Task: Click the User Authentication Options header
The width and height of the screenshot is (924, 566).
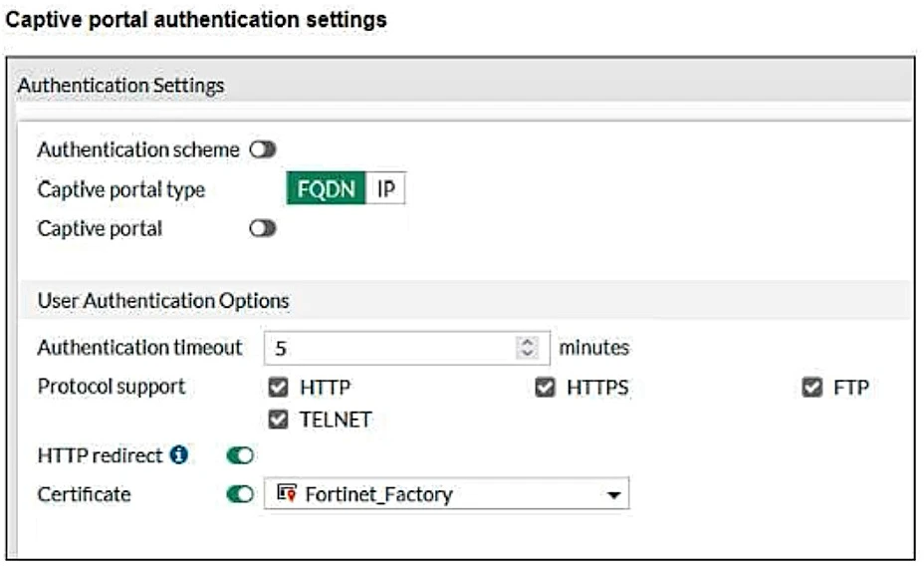Action: click(x=163, y=300)
